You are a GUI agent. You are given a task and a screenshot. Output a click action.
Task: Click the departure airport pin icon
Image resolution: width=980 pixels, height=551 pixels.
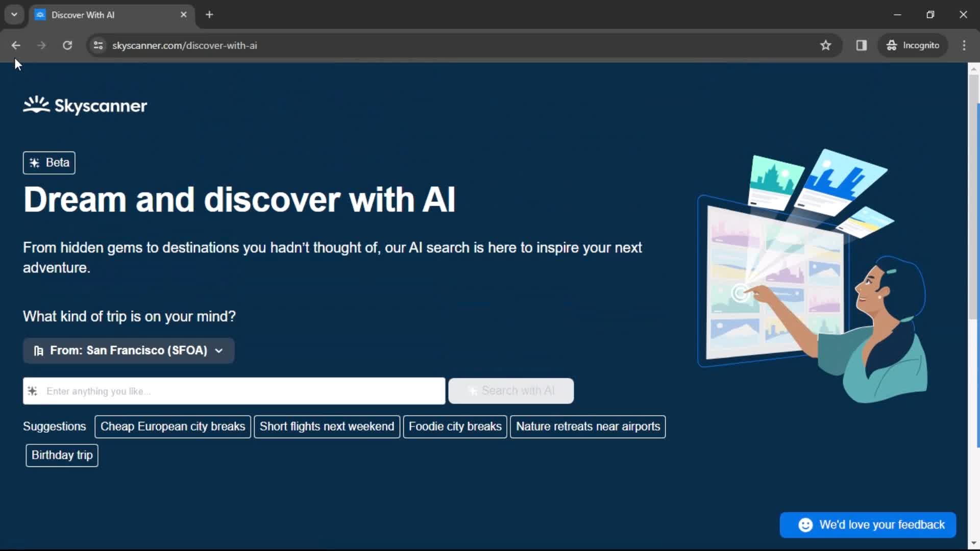pos(38,350)
